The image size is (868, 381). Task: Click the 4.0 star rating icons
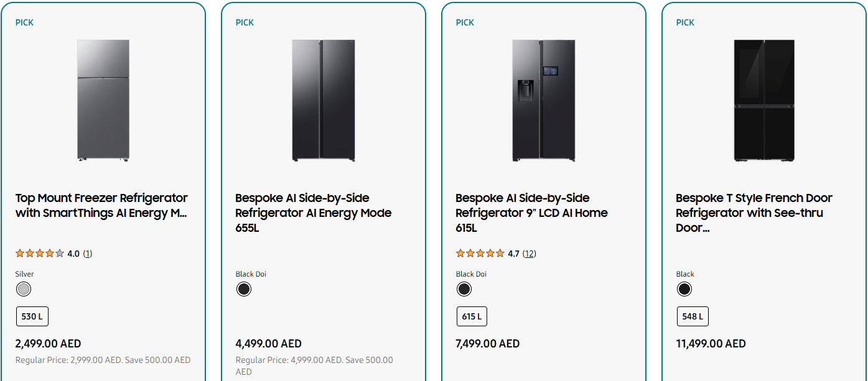(40, 254)
